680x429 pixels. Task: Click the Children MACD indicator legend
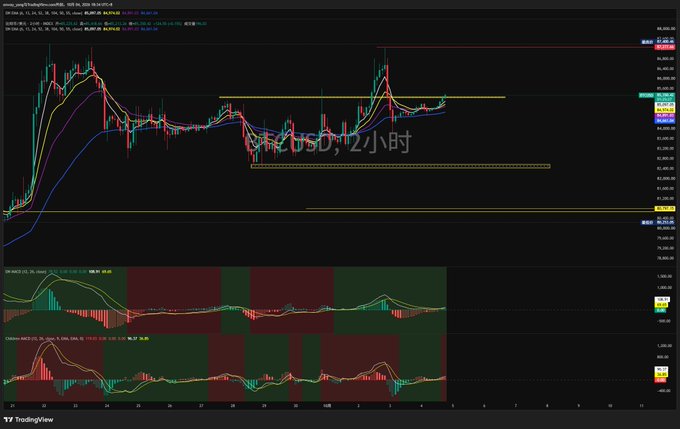click(x=77, y=338)
